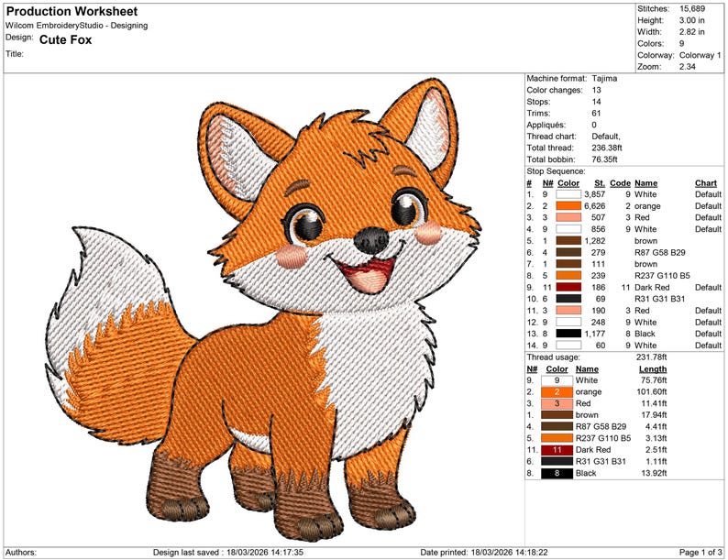Select the brown thread length 17.94ft
The image size is (728, 560).
[654, 415]
